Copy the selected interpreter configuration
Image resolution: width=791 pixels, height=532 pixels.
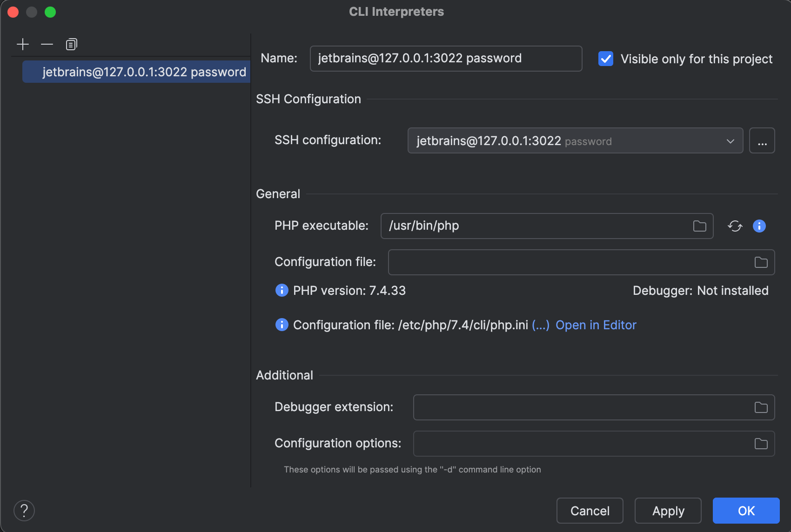pos(71,44)
